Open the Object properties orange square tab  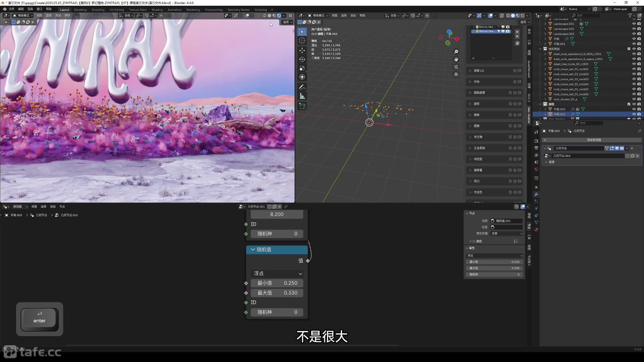coord(536,187)
